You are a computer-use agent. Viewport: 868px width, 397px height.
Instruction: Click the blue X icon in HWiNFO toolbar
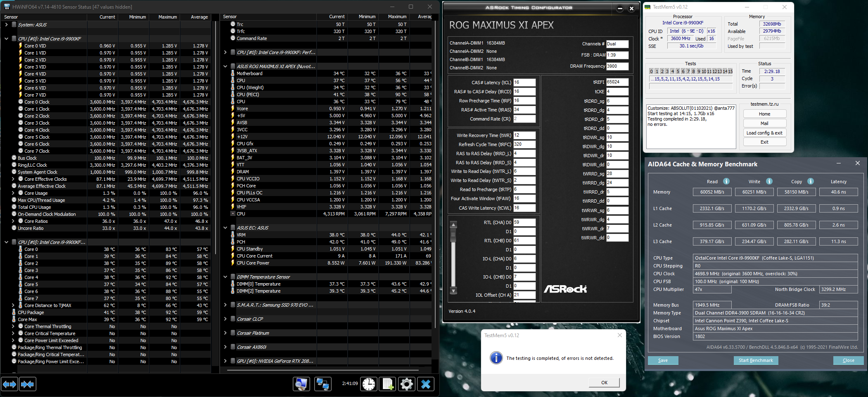click(x=426, y=384)
